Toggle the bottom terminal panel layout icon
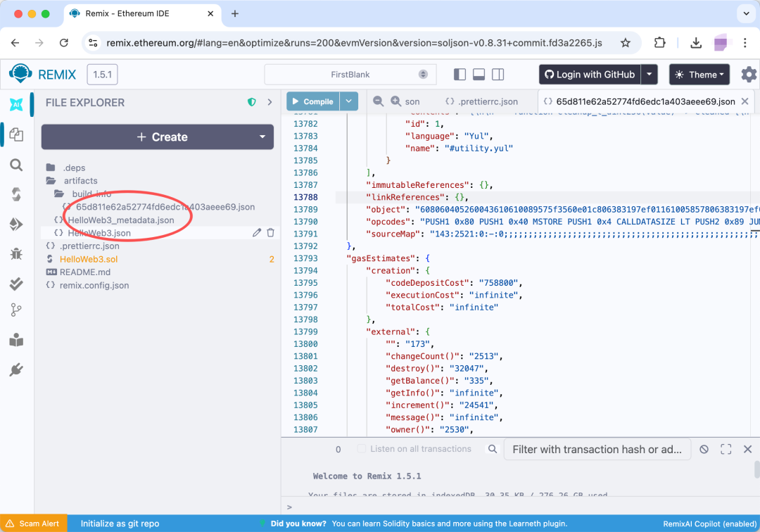This screenshot has height=532, width=760. point(479,74)
